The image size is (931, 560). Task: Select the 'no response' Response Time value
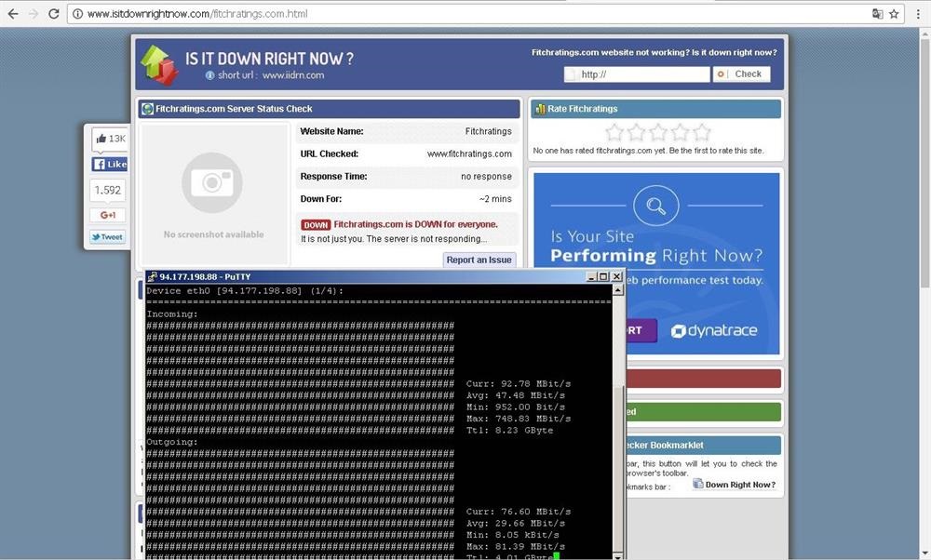[x=486, y=177]
